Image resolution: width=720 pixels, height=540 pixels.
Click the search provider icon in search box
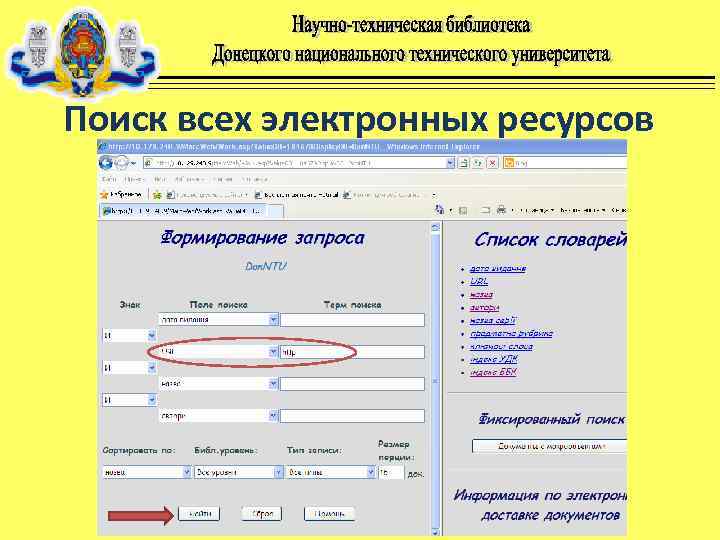(x=508, y=163)
